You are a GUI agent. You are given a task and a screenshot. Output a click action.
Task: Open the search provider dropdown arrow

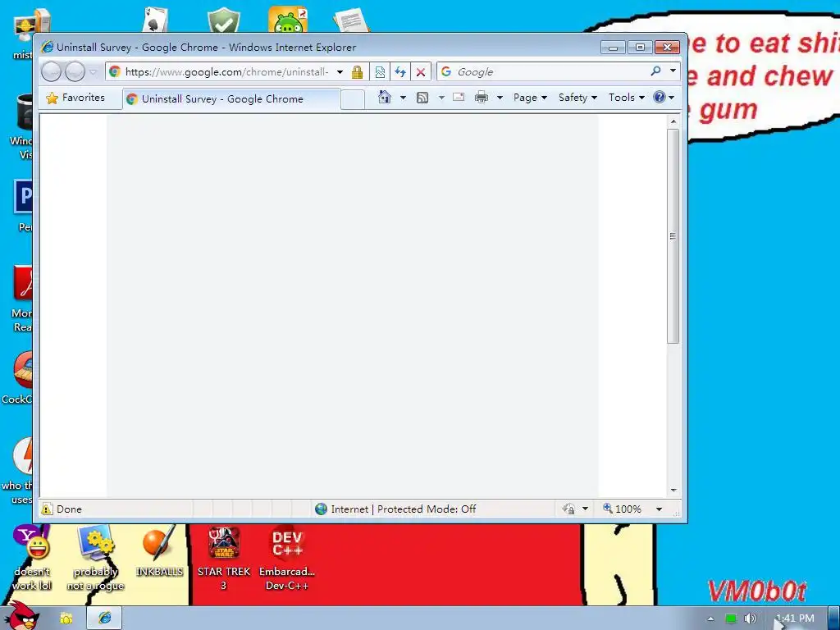673,71
